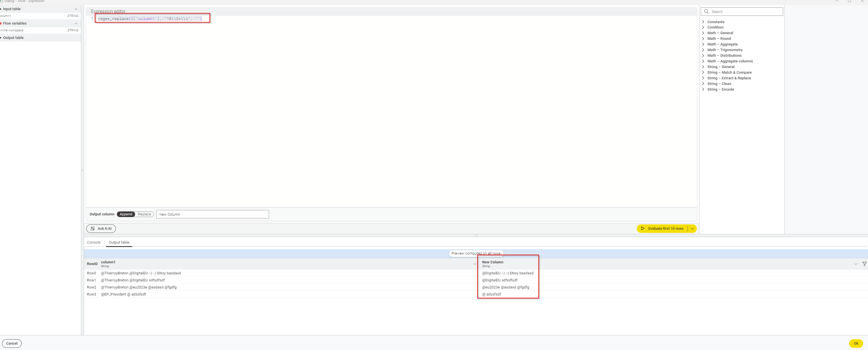
Task: Open the Evaluate rows dropdown arrow
Action: (692, 229)
